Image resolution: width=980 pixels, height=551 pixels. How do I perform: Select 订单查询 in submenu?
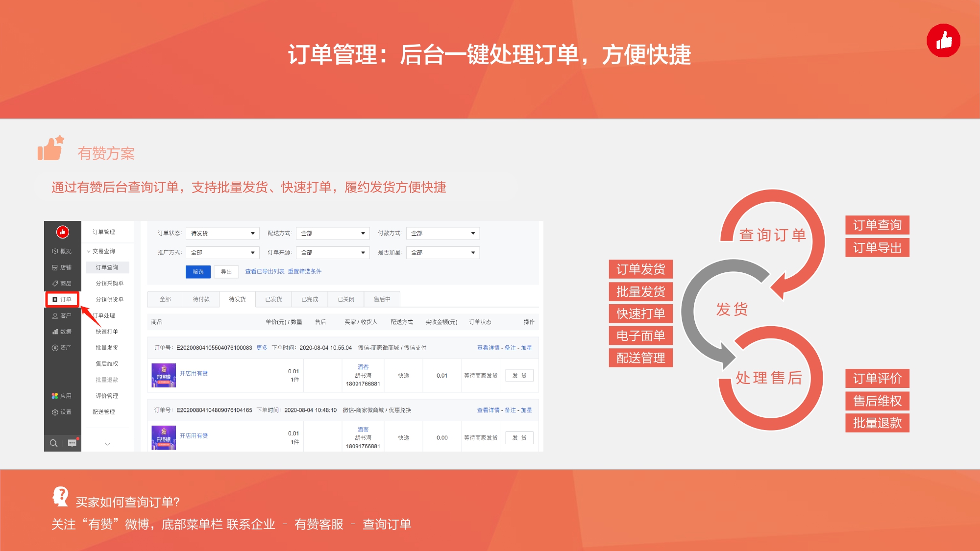point(107,267)
